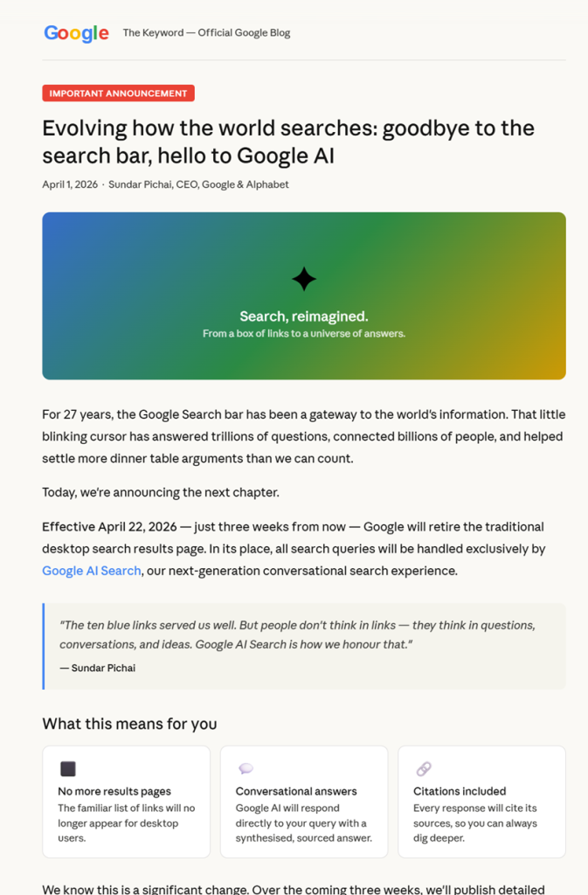The image size is (588, 895).
Task: Click the chain link icon above "Citations included"
Action: click(x=423, y=769)
